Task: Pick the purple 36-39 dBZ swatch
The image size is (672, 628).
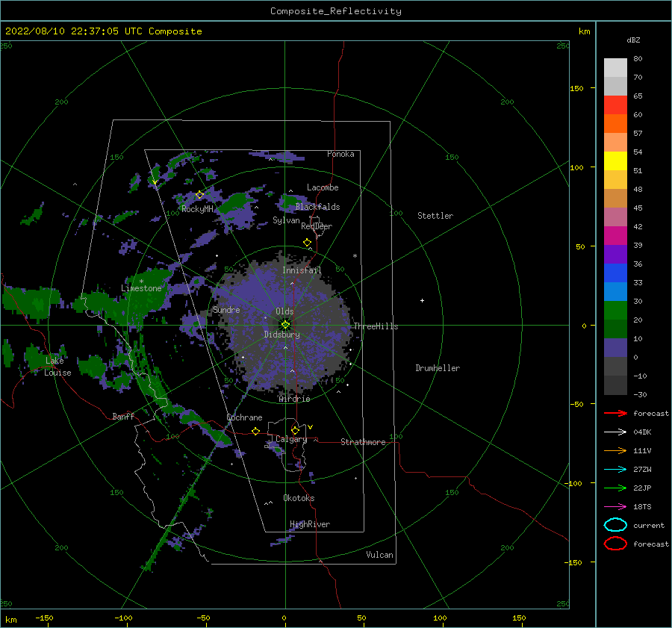Action: click(x=615, y=254)
